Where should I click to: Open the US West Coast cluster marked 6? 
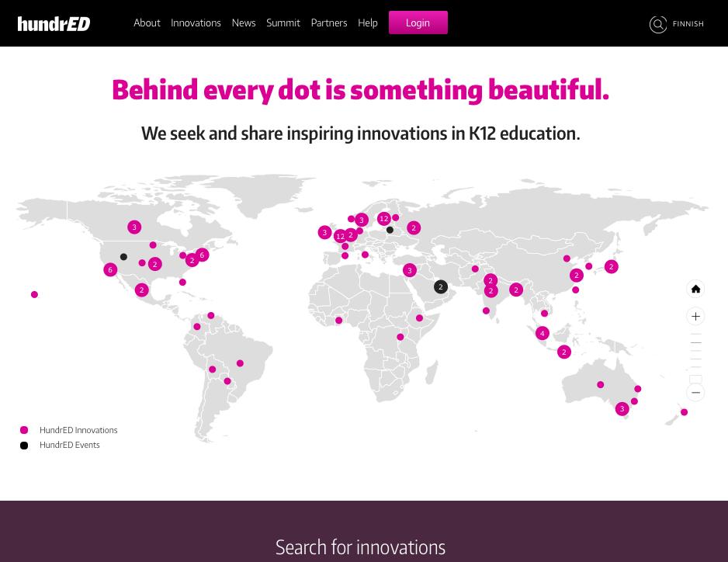click(110, 269)
